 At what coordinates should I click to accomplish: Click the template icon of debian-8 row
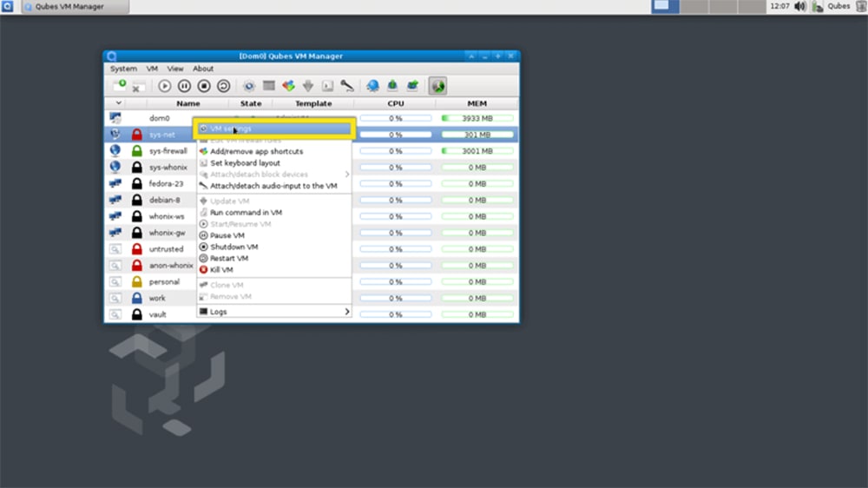(x=115, y=200)
